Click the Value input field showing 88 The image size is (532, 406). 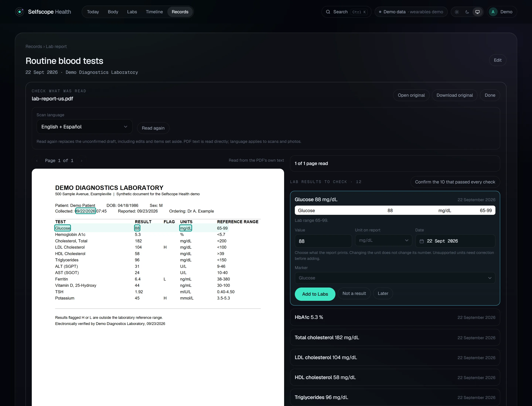tap(323, 241)
